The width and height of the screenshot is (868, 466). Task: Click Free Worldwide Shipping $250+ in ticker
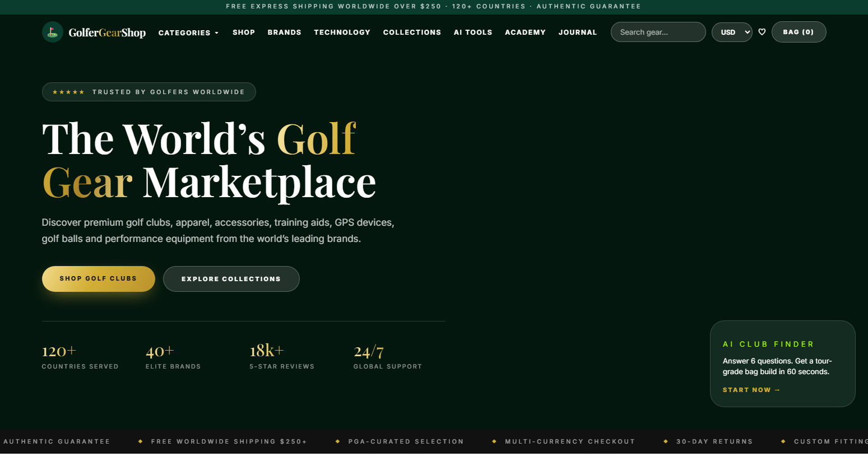229,441
